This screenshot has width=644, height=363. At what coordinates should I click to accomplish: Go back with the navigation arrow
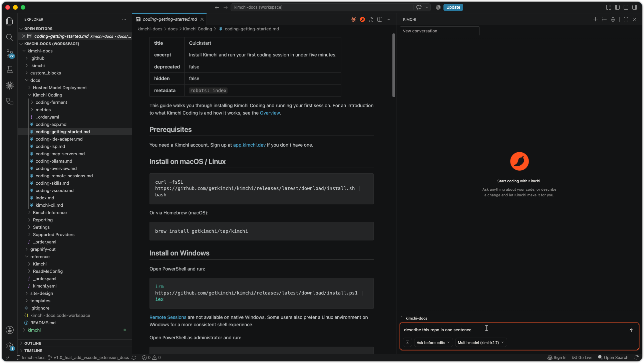pos(217,7)
